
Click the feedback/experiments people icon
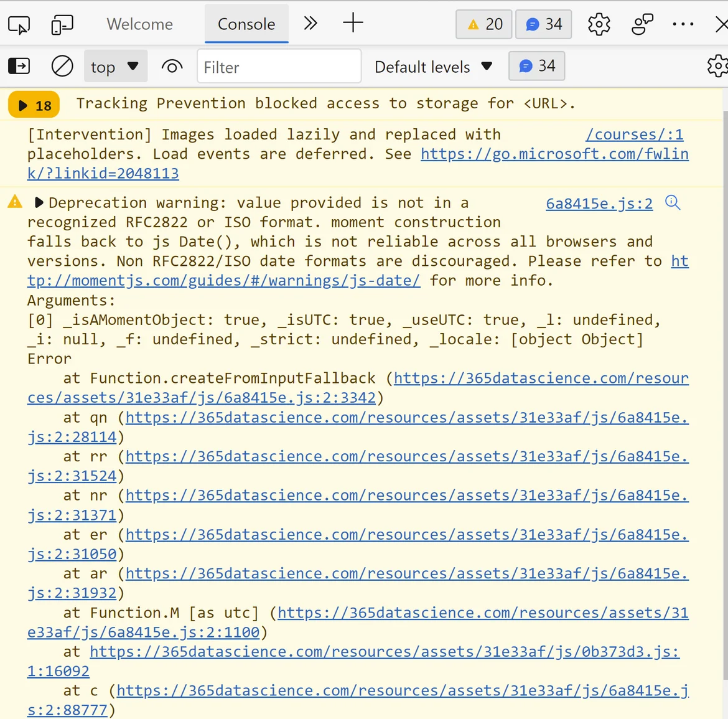(642, 24)
